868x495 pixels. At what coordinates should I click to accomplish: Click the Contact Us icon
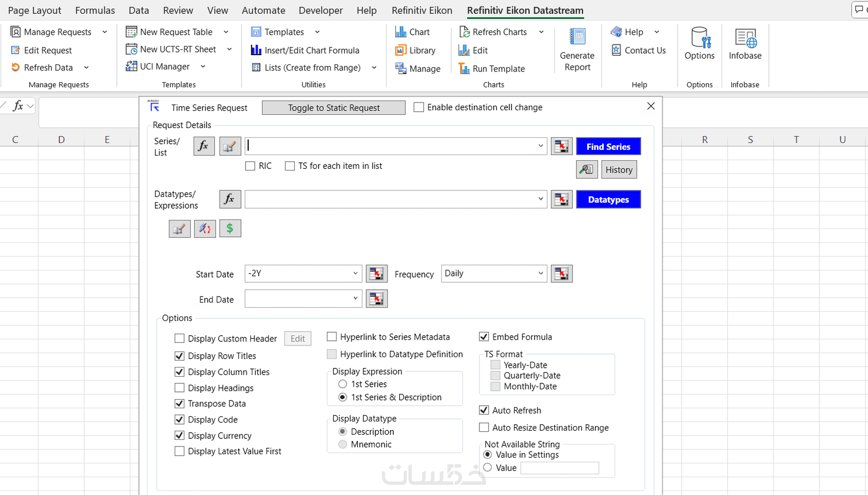pyautogui.click(x=616, y=50)
